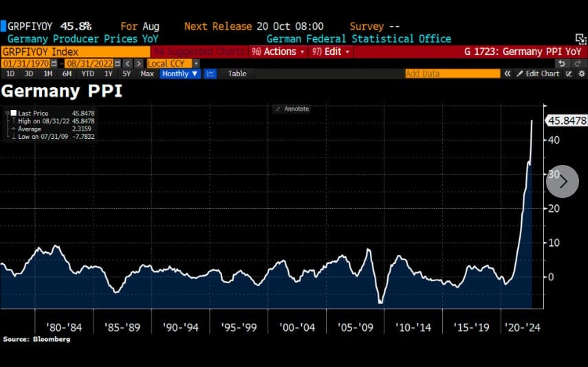Collapse the legend box expander

pos(6,113)
